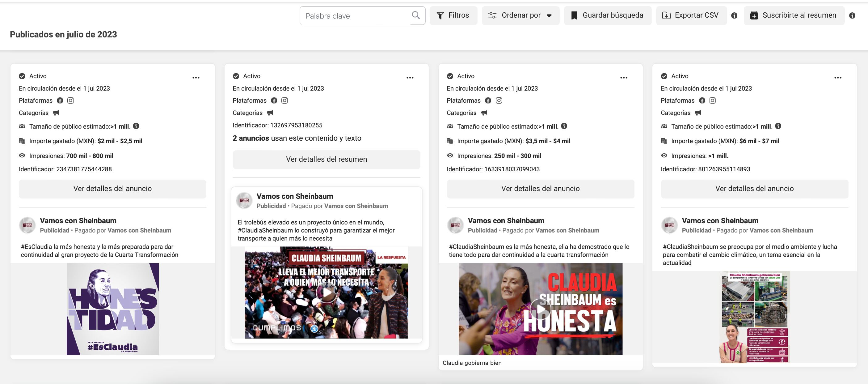Click Exportar CSV button

coord(691,15)
